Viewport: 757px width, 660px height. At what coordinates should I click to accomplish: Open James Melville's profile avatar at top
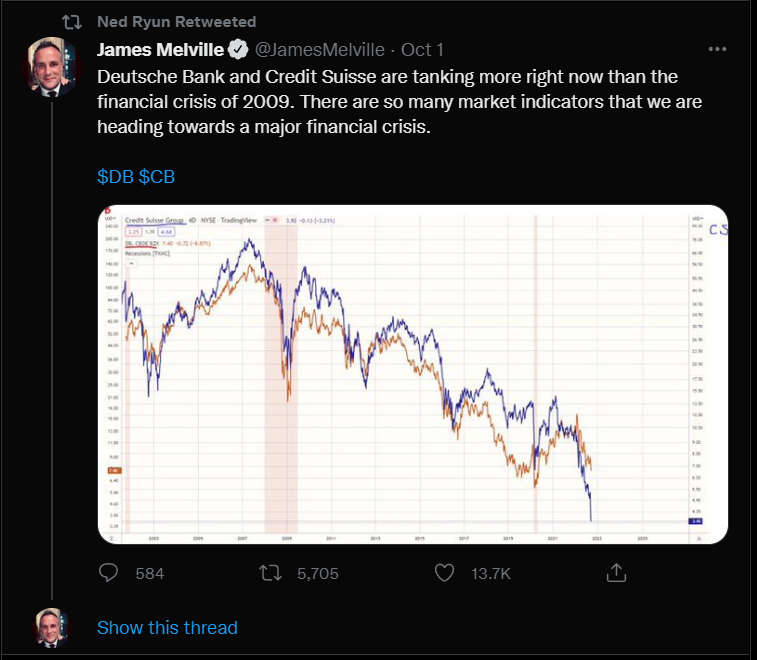[51, 67]
